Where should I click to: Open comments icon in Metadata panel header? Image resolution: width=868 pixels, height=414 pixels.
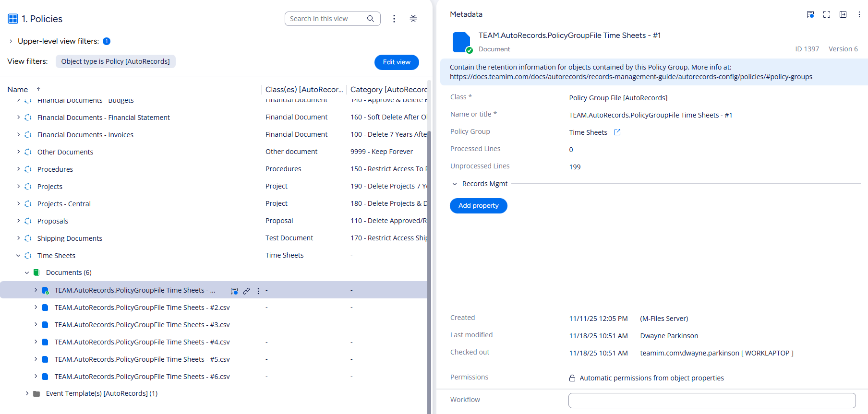(810, 14)
